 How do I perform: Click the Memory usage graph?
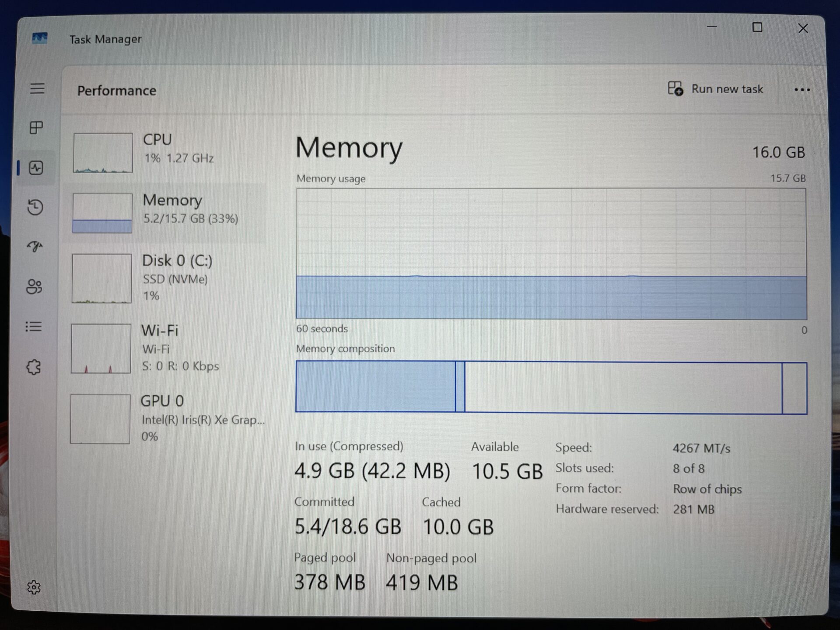[x=551, y=254]
